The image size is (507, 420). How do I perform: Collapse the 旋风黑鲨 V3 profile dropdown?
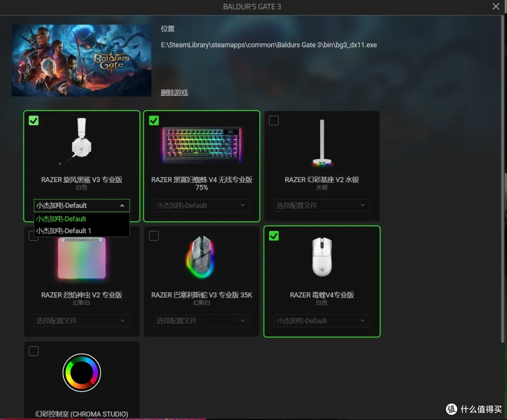pos(82,206)
